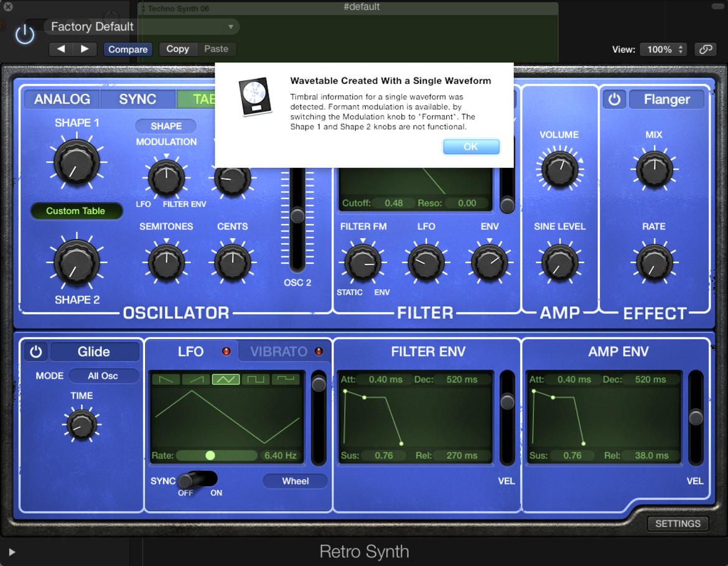The height and width of the screenshot is (566, 728).
Task: Click the SINE LEVEL knob
Action: [x=559, y=262]
